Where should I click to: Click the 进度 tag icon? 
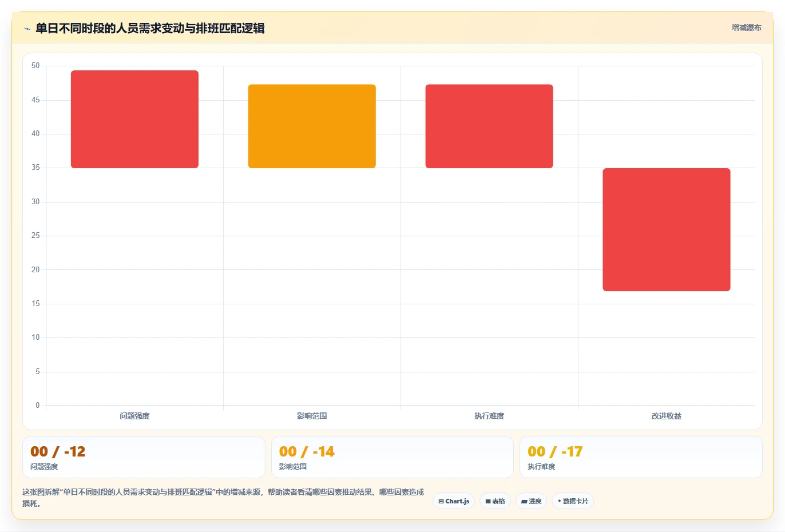524,501
